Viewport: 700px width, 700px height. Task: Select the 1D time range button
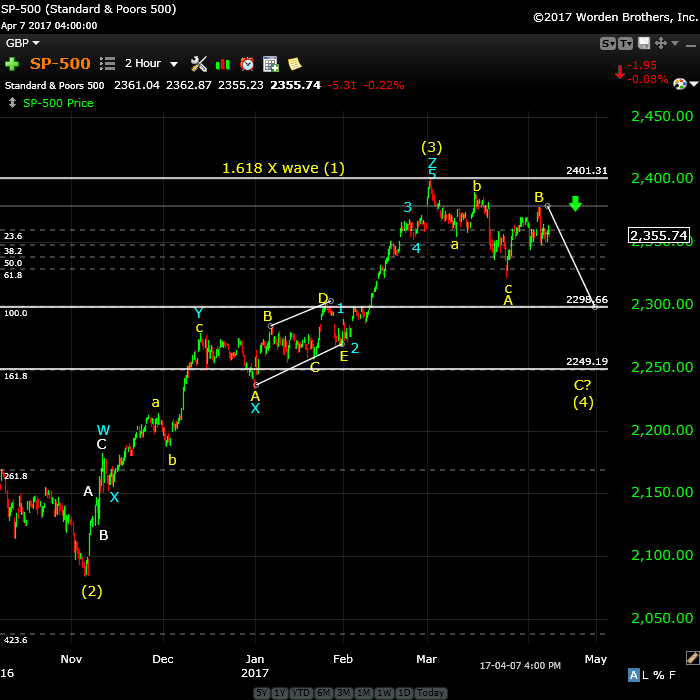404,693
